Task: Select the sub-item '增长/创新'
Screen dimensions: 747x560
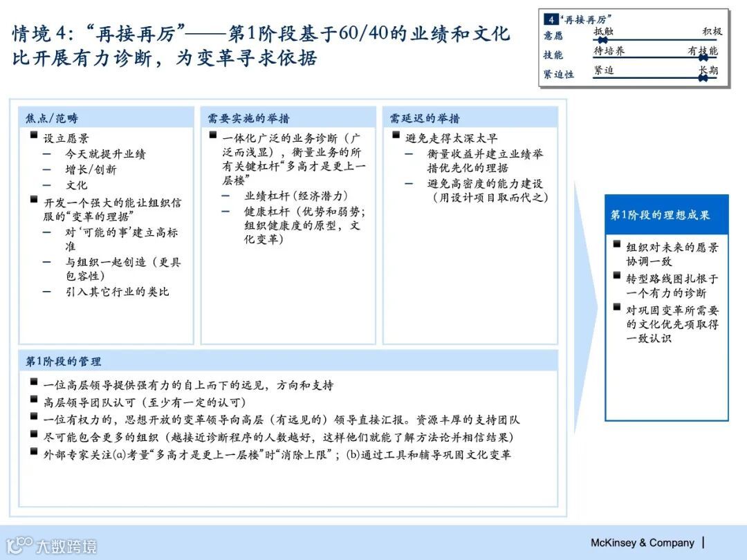Action: click(91, 169)
